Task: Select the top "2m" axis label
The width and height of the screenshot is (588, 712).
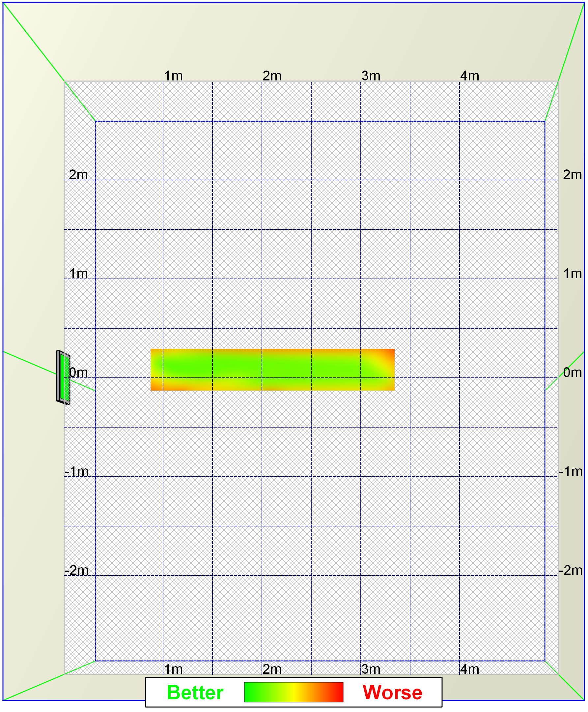Action: coord(272,76)
